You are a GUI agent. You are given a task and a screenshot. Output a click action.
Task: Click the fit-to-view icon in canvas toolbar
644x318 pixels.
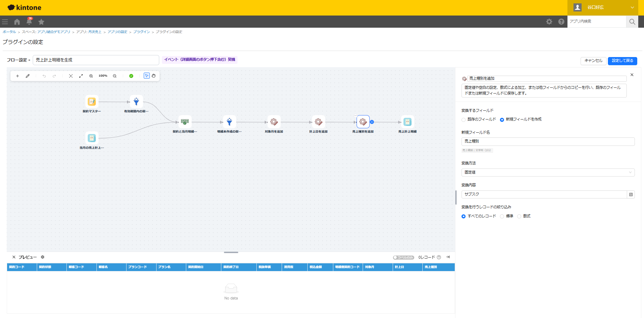71,76
